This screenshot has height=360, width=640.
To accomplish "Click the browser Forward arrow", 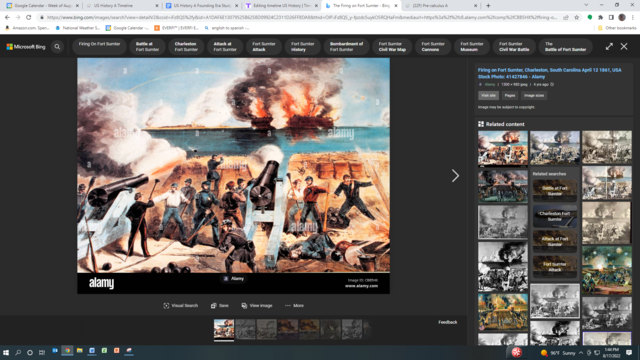I will [18, 18].
